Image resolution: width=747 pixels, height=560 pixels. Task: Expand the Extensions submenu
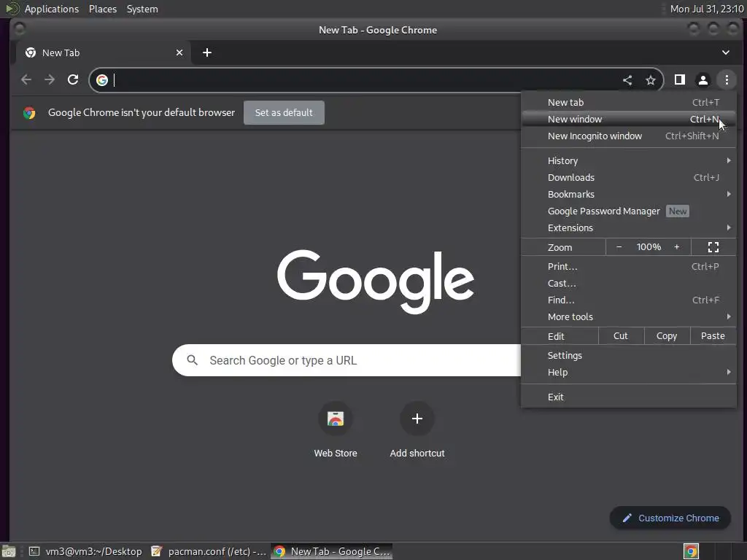(629, 227)
